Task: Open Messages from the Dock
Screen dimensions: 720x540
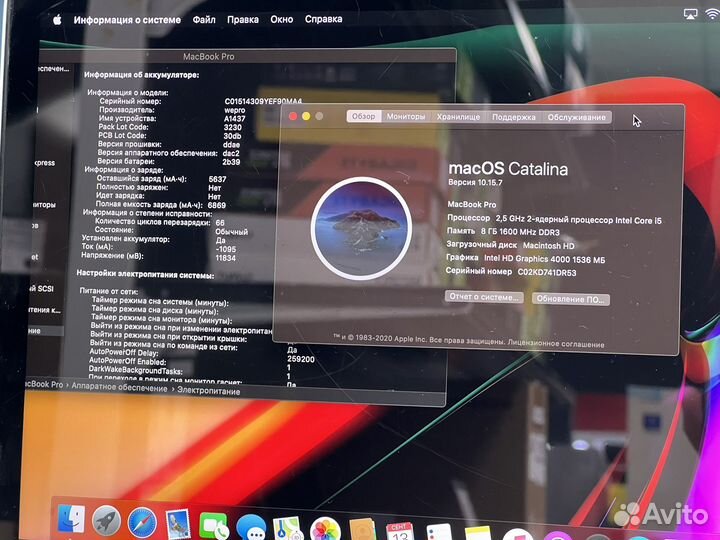Action: 251,527
